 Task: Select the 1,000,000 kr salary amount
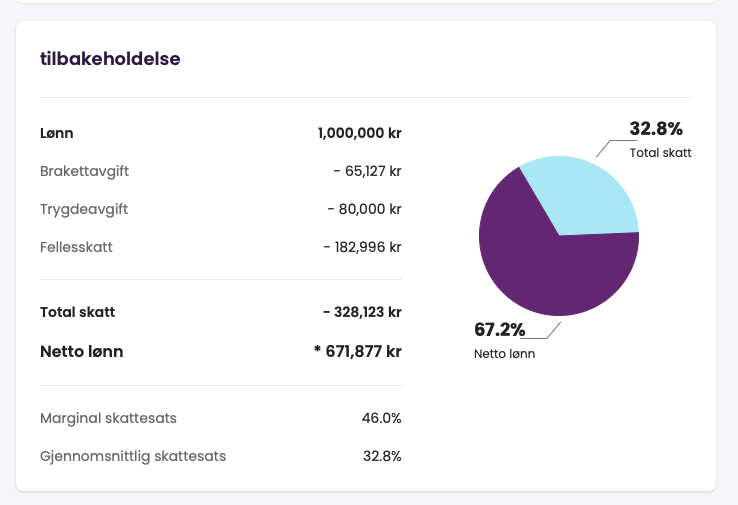point(359,133)
